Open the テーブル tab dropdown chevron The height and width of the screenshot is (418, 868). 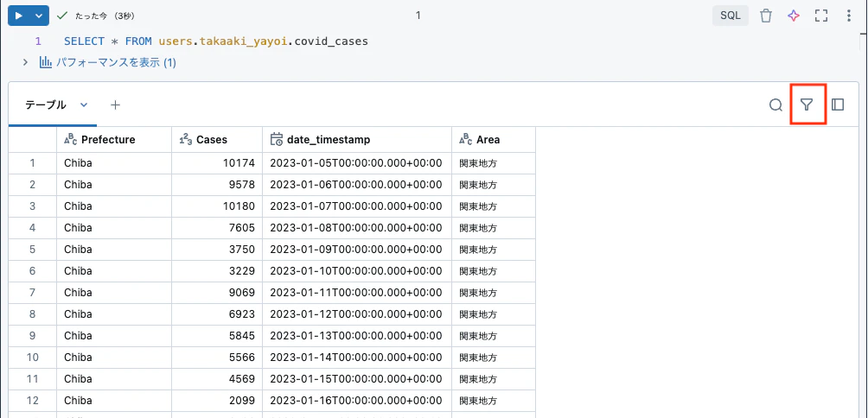[84, 104]
